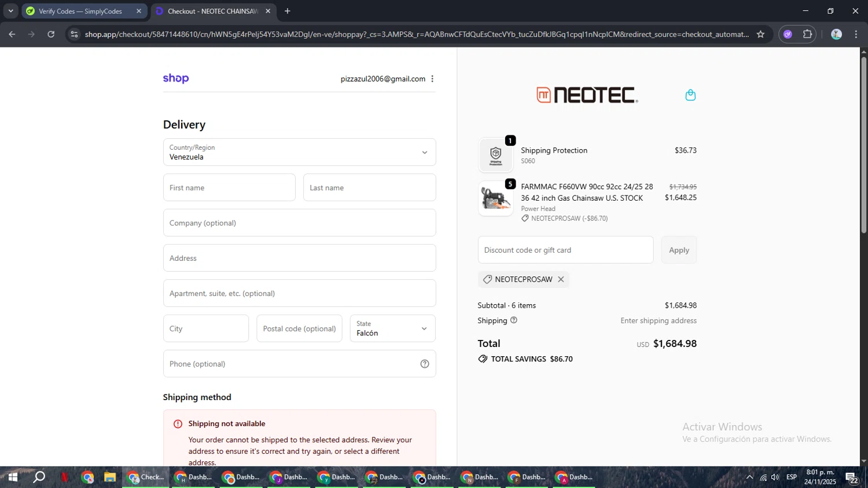Focus the Phone (optional) field
The image size is (868, 488).
299,364
